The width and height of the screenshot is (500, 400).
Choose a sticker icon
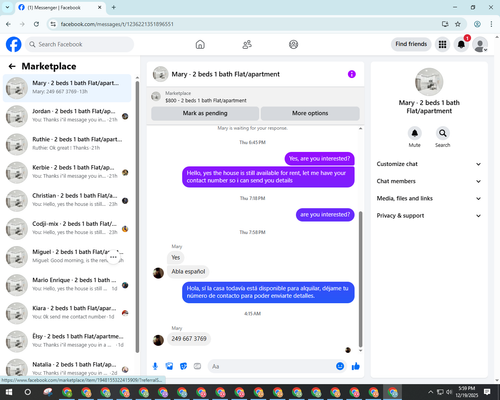click(x=183, y=366)
